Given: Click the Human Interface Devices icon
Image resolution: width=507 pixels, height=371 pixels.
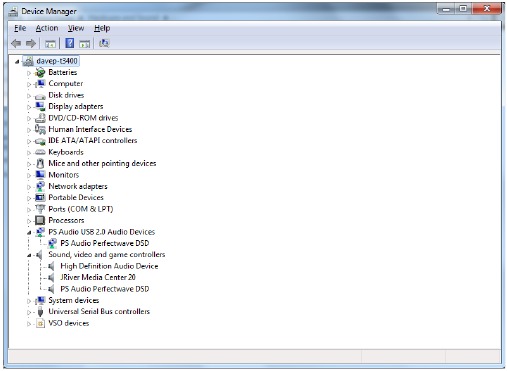Looking at the screenshot, I should (x=40, y=129).
